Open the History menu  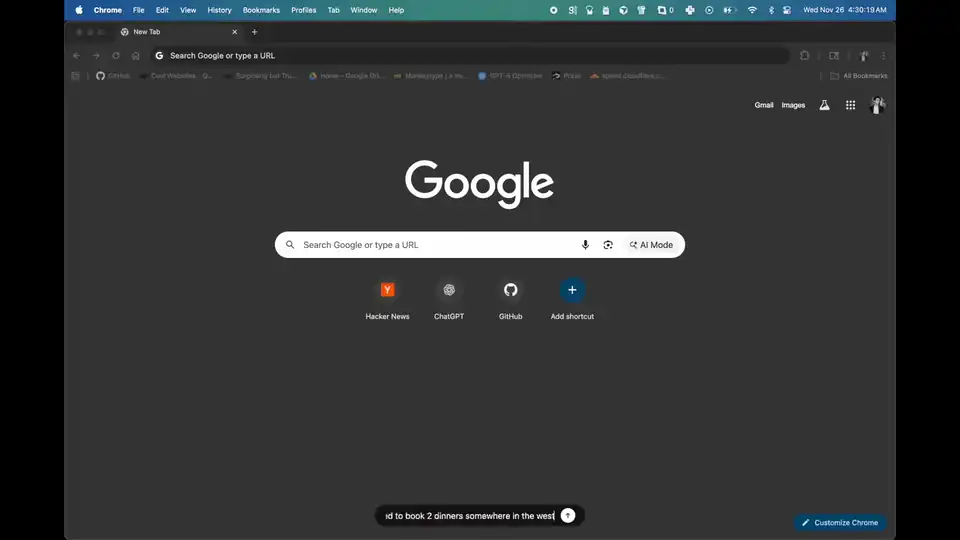[x=219, y=10]
